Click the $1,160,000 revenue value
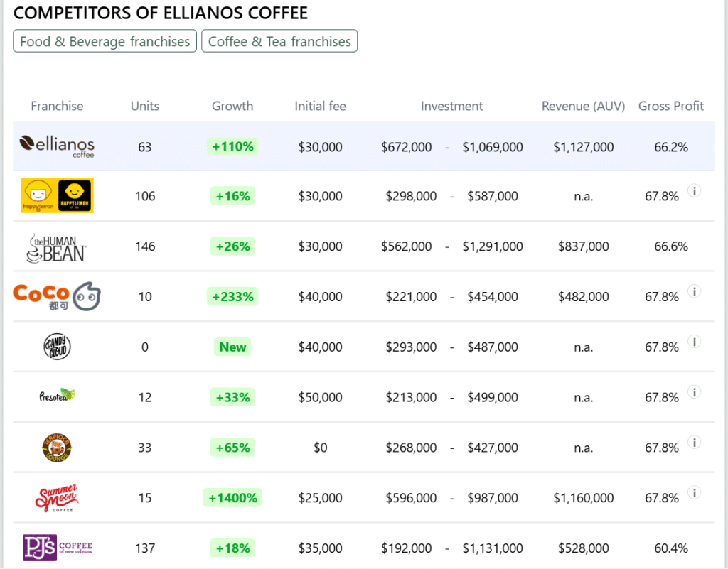This screenshot has height=569, width=728. (x=583, y=497)
